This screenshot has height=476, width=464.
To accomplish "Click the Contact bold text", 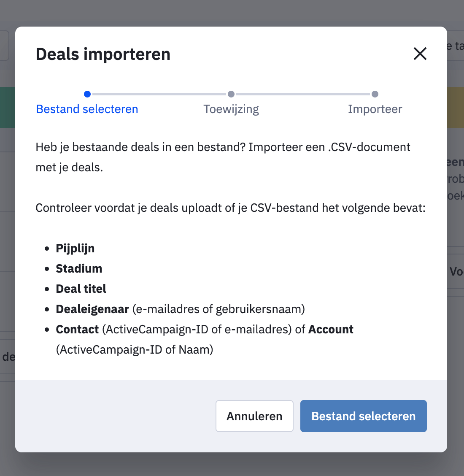I will [77, 330].
